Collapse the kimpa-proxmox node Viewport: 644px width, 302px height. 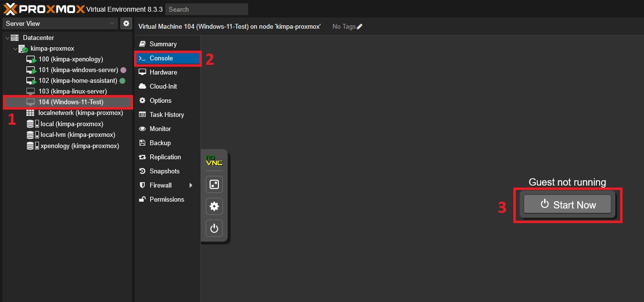point(15,49)
